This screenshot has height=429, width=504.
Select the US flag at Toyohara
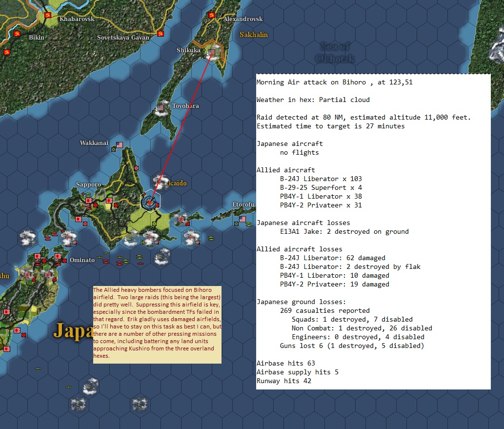click(161, 108)
